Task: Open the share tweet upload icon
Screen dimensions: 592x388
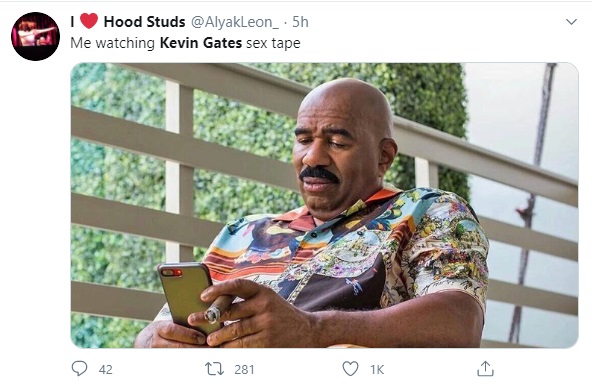Action: click(x=485, y=368)
